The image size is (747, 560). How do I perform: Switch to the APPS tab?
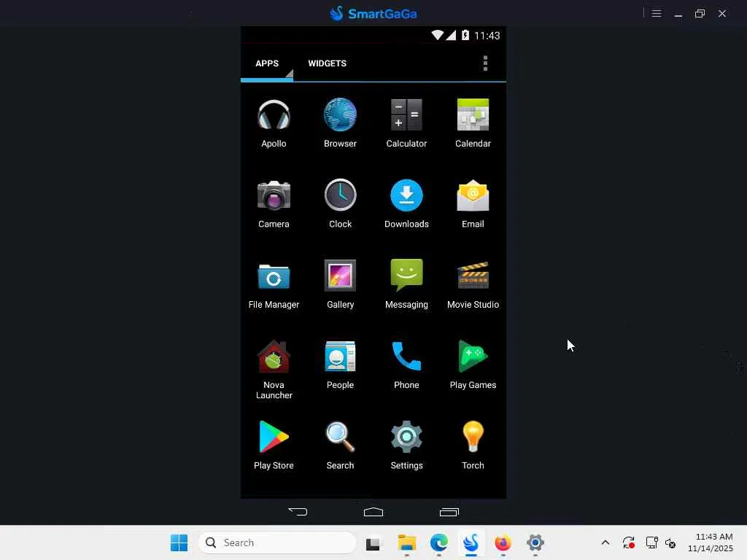tap(267, 63)
